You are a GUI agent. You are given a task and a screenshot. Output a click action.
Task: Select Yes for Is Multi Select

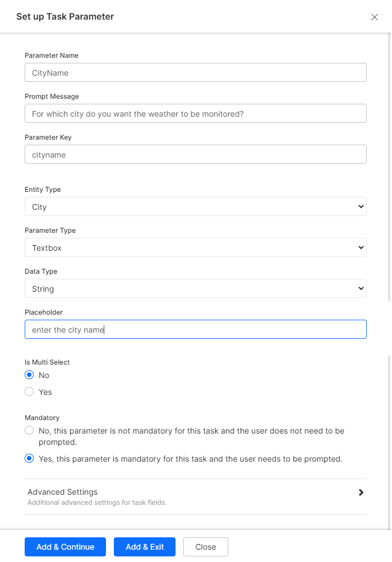(x=30, y=392)
